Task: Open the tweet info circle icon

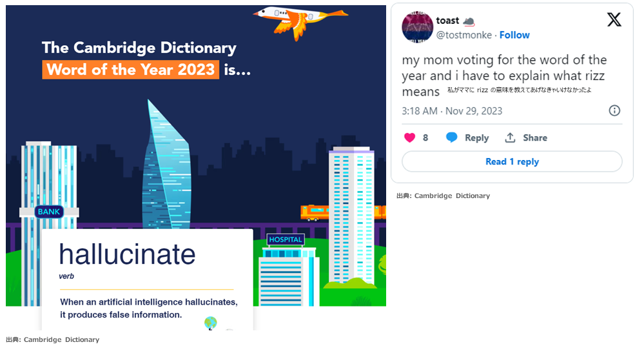Action: [614, 110]
